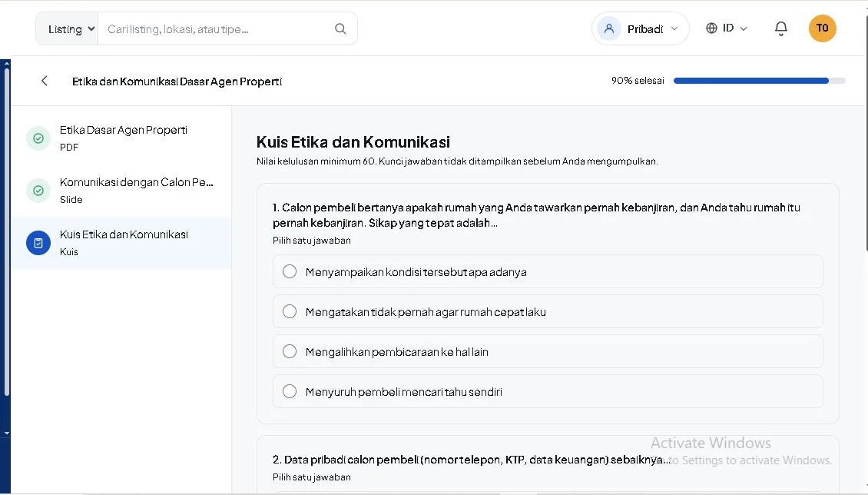This screenshot has width=868, height=495.
Task: Click question 1 text about kebanjiran
Action: pyautogui.click(x=536, y=214)
